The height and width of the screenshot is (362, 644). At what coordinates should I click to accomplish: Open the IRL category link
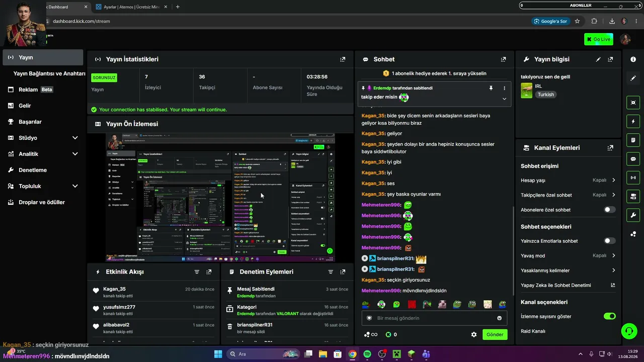pos(538,86)
